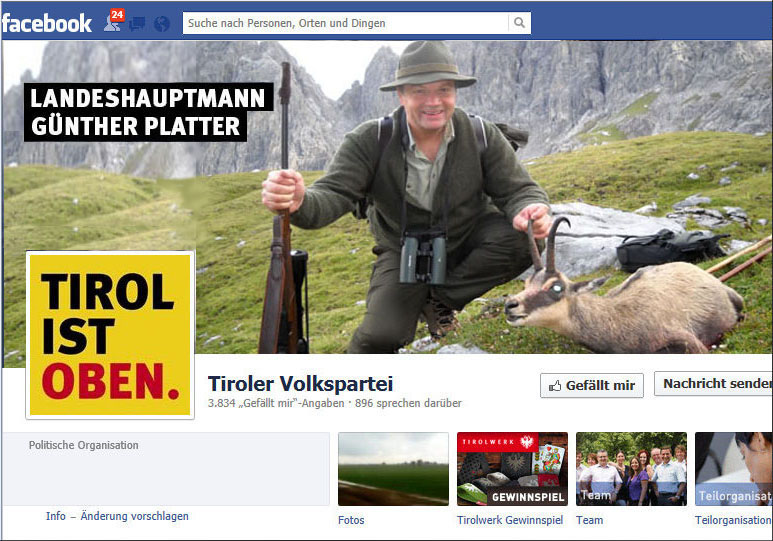Follow the Info link
Viewport: 773px width, 541px height.
56,516
